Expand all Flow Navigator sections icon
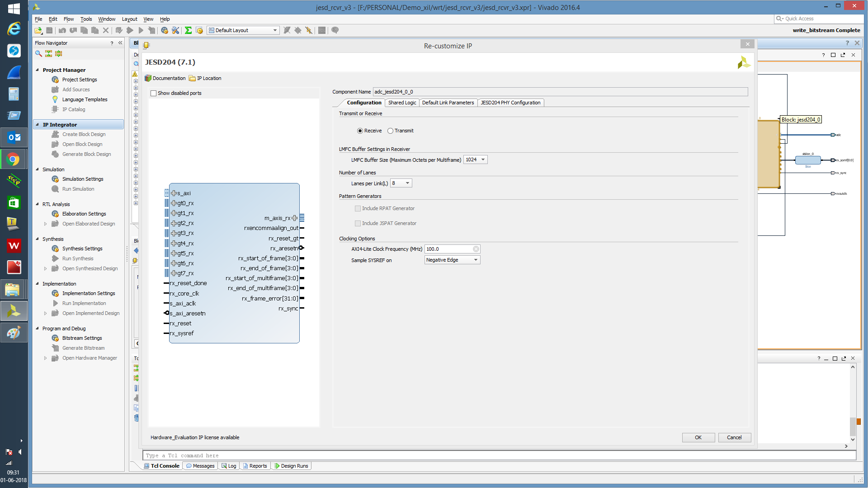Screen dimensions: 868x488 58,53
